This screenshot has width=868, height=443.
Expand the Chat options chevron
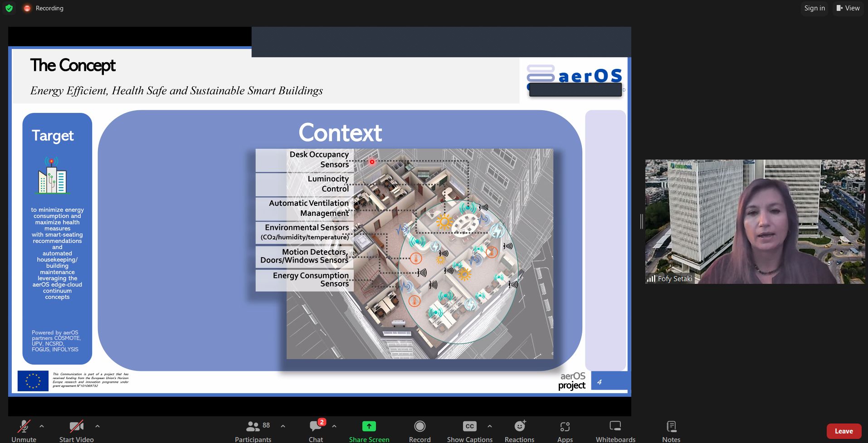click(x=334, y=426)
